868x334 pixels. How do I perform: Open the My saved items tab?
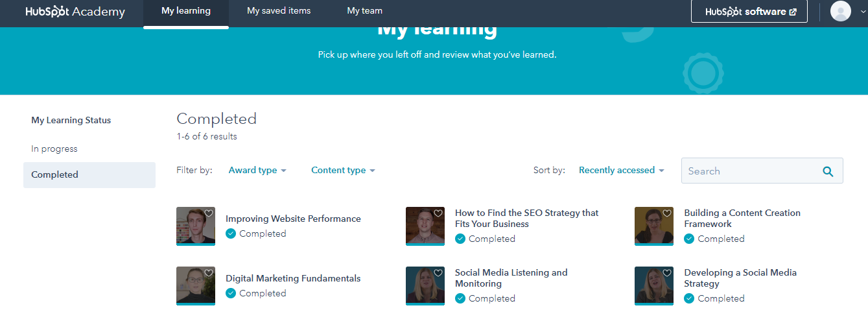click(279, 11)
